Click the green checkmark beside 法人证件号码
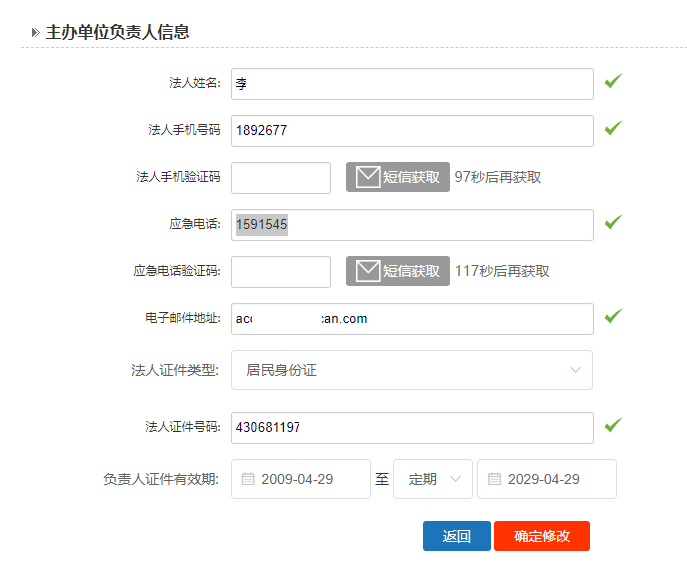 (613, 425)
